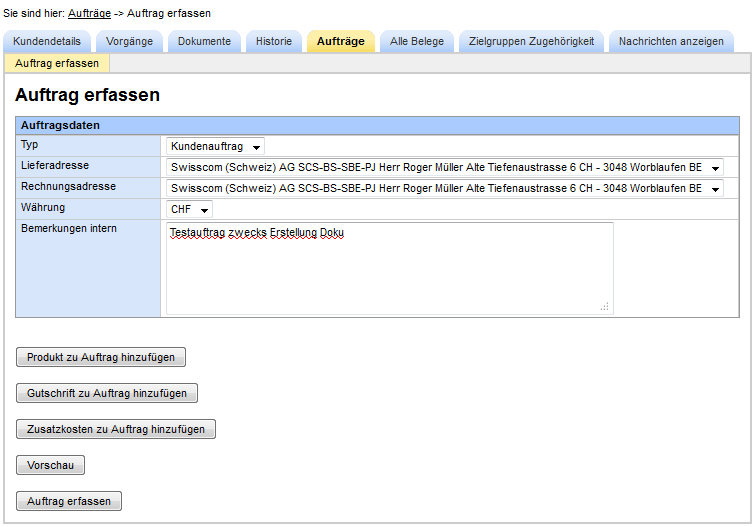Grab the text area resize handle
Screen dimensions: 754x527
click(x=605, y=307)
